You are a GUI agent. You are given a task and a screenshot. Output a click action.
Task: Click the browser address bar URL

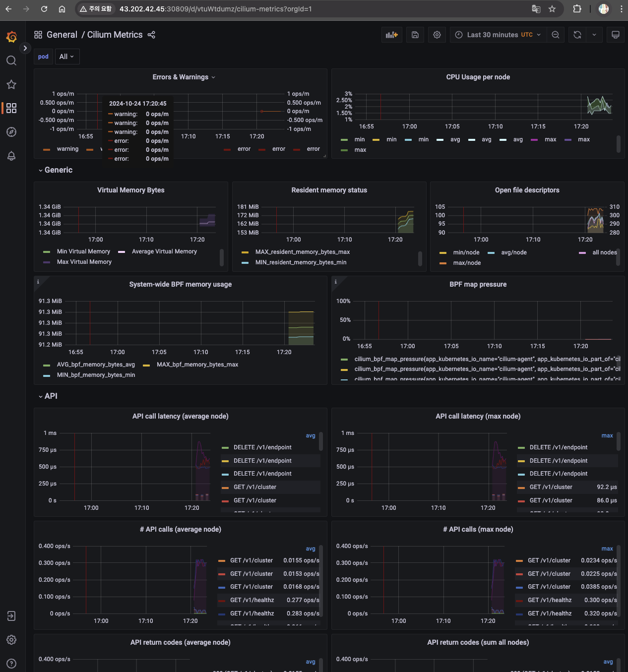click(x=216, y=9)
